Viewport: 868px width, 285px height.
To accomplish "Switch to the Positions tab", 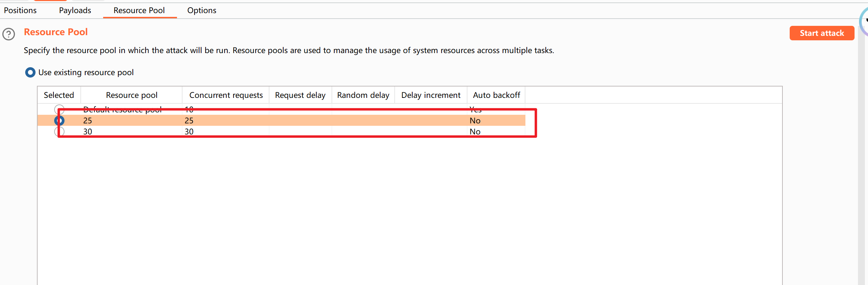I will tap(20, 10).
